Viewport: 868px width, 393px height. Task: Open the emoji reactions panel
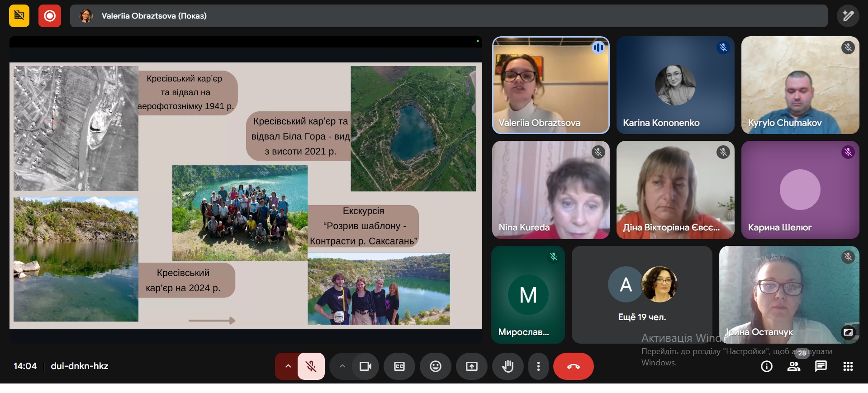coord(435,366)
